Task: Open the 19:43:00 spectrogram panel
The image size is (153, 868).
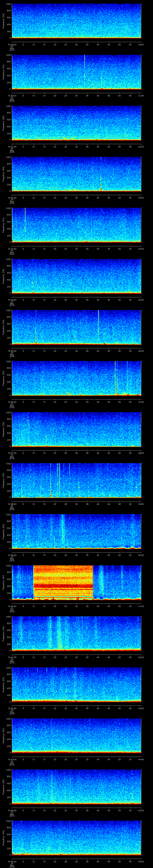Action: [77, 736]
